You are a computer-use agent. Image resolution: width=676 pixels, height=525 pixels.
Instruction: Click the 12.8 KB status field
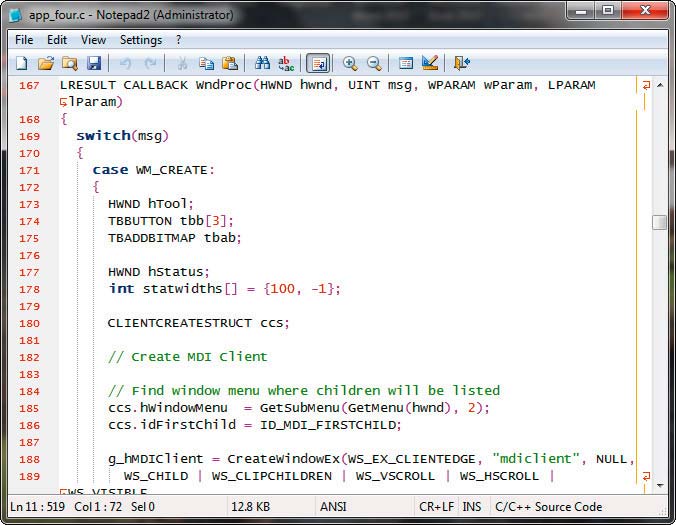[x=250, y=507]
